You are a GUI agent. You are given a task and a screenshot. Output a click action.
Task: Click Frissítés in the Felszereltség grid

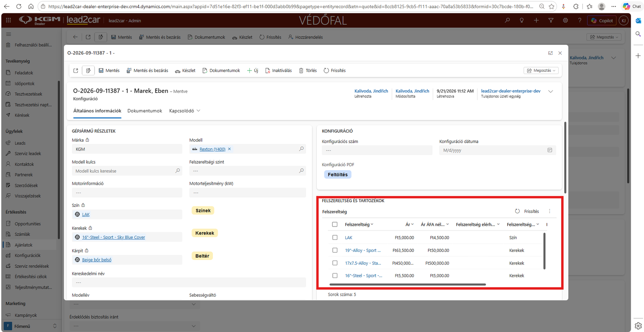[x=527, y=211]
